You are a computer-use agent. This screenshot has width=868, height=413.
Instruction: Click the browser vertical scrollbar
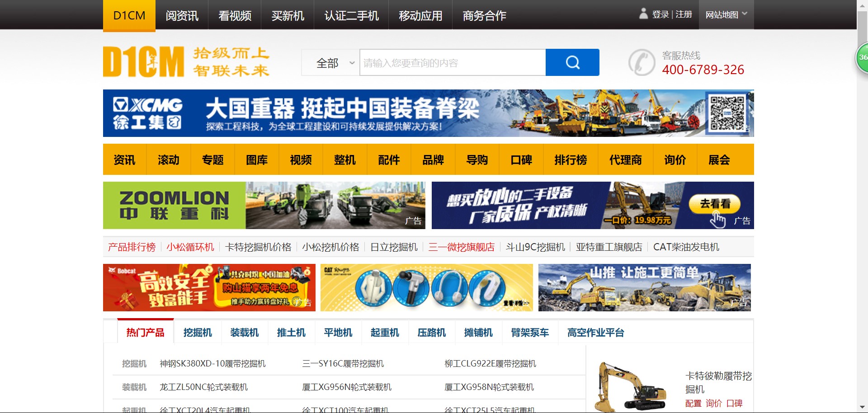[862, 206]
